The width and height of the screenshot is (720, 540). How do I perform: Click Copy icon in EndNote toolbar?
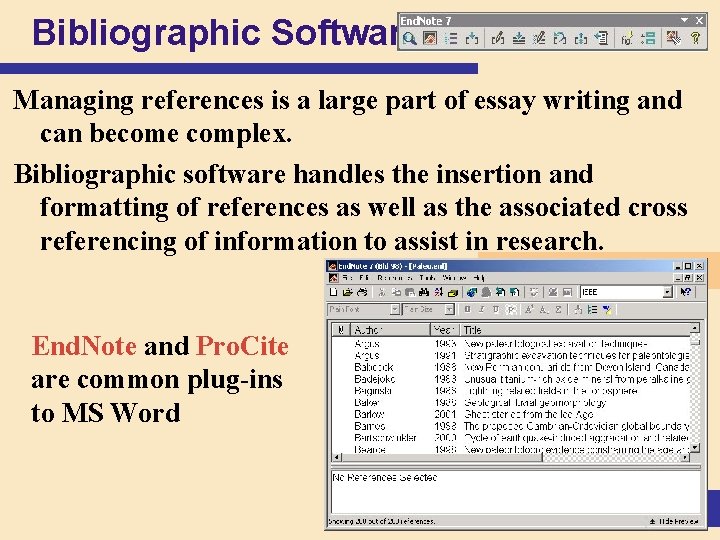[396, 292]
